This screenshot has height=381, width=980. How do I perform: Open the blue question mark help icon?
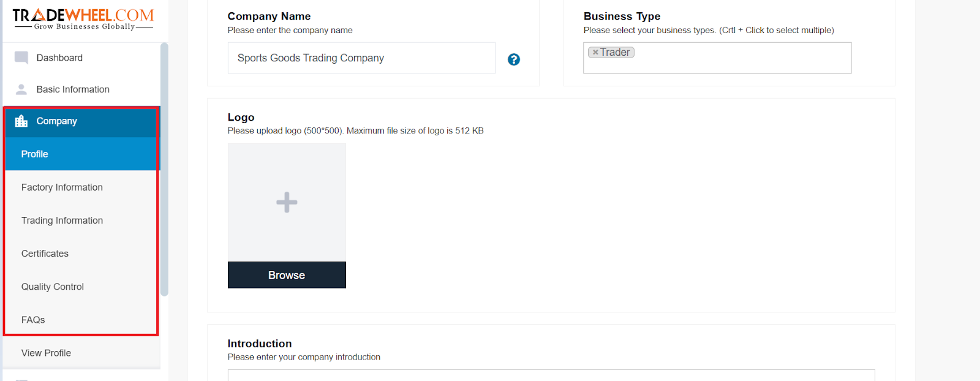click(514, 59)
